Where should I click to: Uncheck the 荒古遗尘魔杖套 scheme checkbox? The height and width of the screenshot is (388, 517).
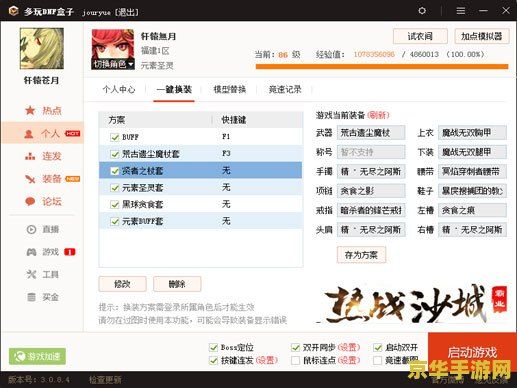(115, 154)
